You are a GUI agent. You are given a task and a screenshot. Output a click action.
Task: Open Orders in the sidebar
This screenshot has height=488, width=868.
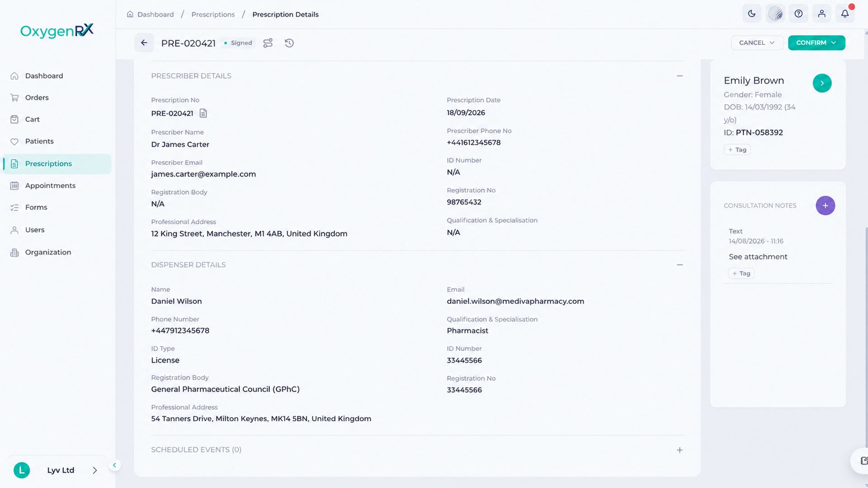pos(57,98)
